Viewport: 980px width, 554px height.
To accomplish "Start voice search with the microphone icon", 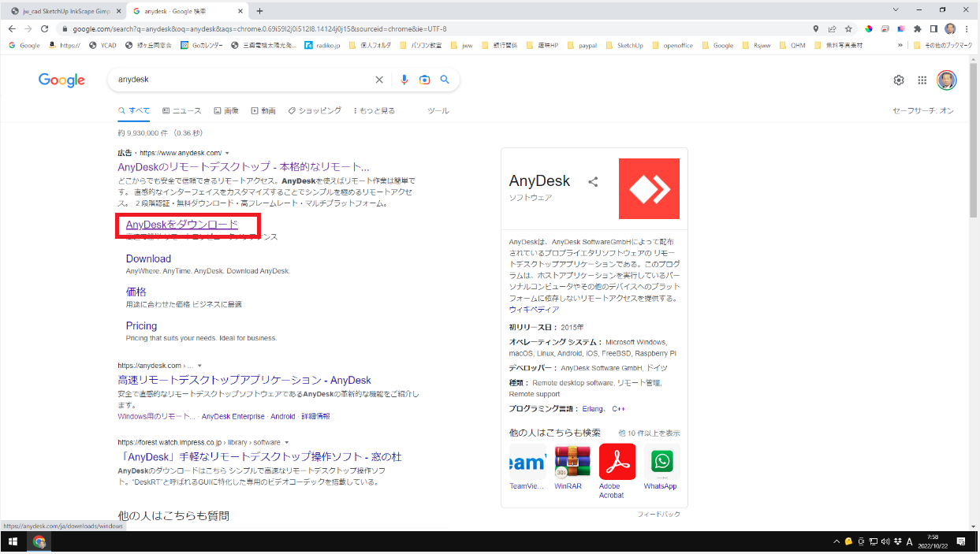I will [x=404, y=80].
